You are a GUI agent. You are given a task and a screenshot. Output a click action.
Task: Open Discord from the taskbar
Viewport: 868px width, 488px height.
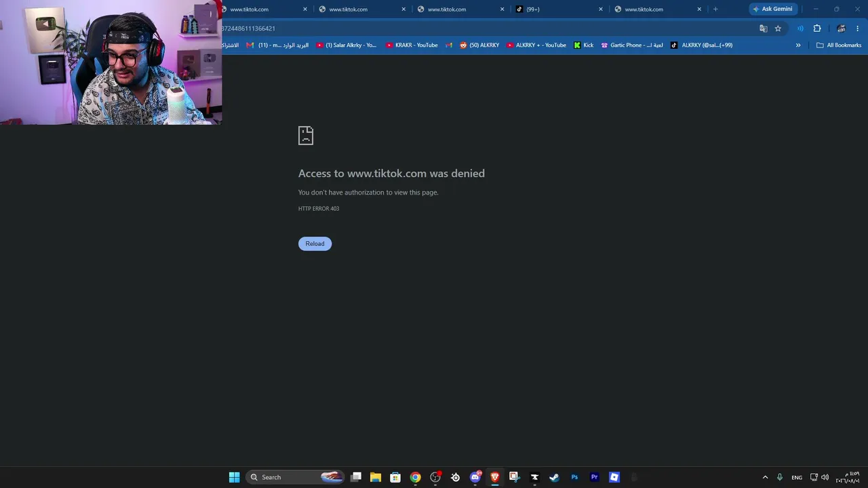pyautogui.click(x=475, y=477)
